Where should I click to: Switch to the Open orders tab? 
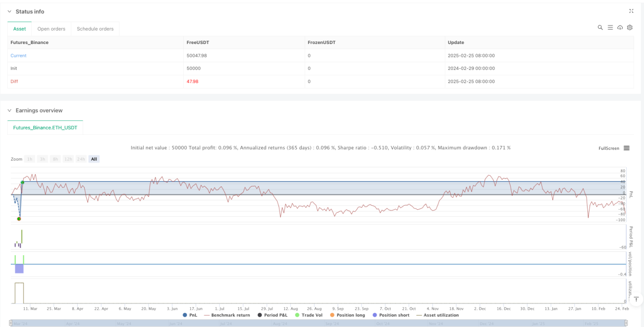pos(52,29)
